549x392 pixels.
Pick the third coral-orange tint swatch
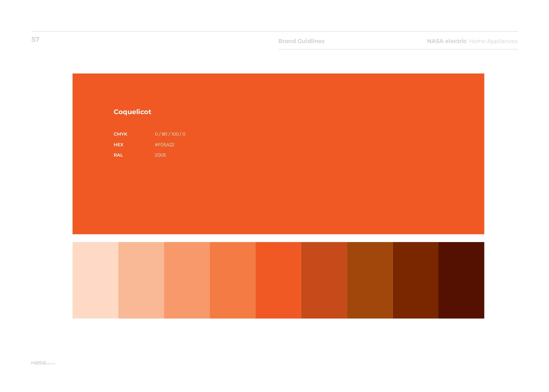(187, 280)
